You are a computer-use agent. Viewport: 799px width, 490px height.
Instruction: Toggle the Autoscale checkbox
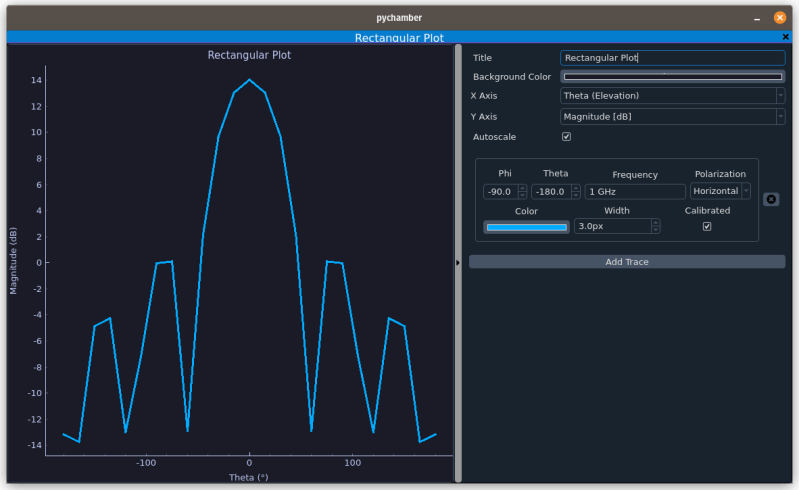[x=566, y=137]
